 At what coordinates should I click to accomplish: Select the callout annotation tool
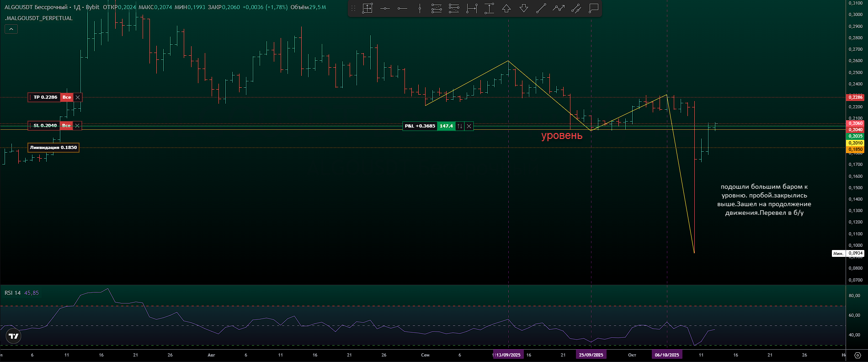pyautogui.click(x=593, y=8)
